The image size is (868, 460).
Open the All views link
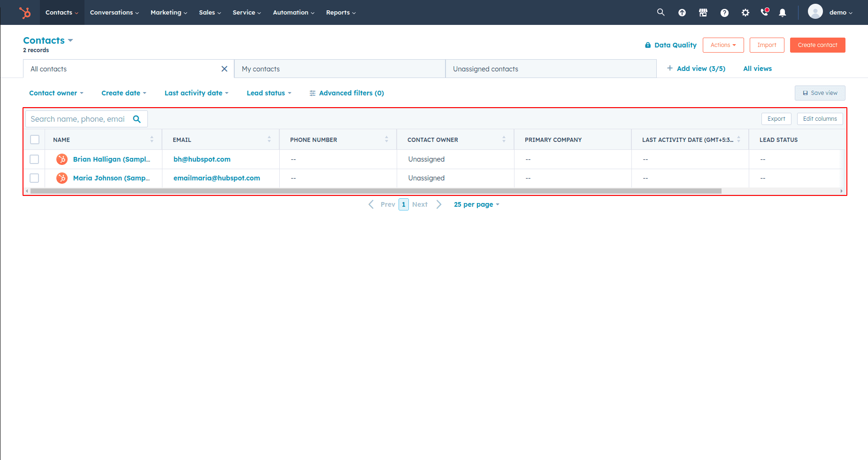pyautogui.click(x=757, y=69)
